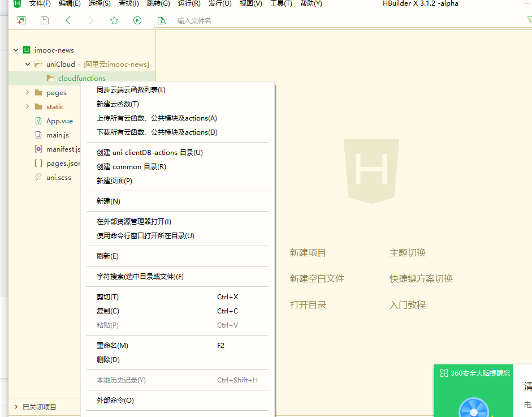This screenshot has width=532, height=417.
Task: Open the 视图(V) menu
Action: (x=250, y=3)
